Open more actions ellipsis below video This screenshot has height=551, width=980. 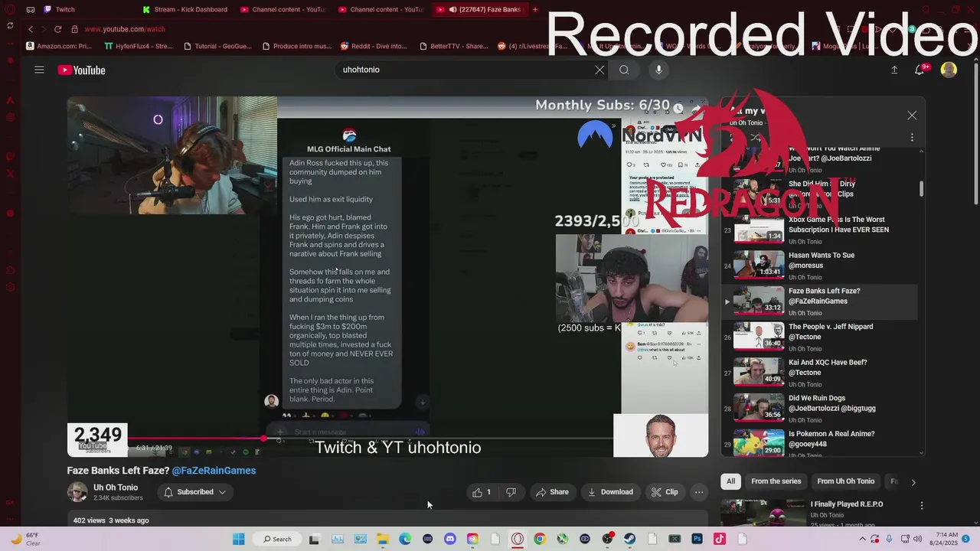click(x=699, y=492)
